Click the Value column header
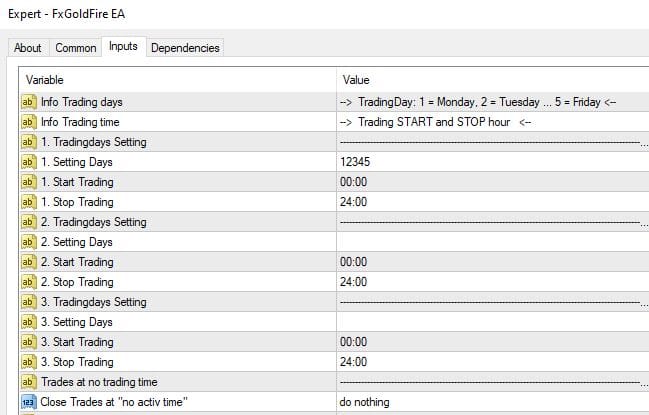The width and height of the screenshot is (649, 415). tap(490, 79)
